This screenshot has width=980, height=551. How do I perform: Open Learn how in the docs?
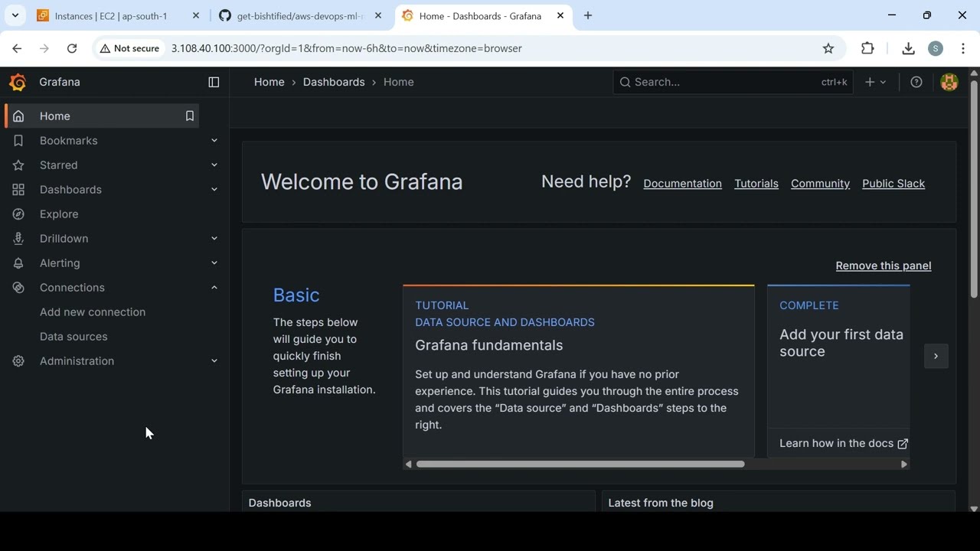coord(844,443)
